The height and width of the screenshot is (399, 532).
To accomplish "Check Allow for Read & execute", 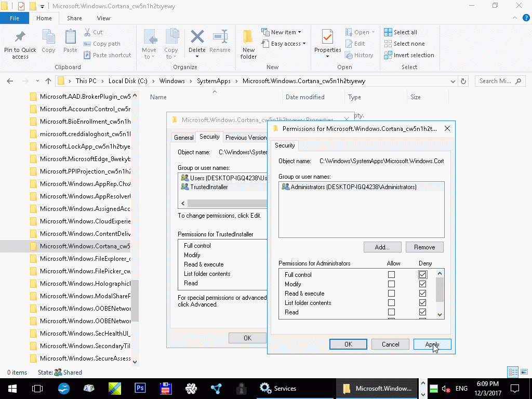I will [x=391, y=293].
